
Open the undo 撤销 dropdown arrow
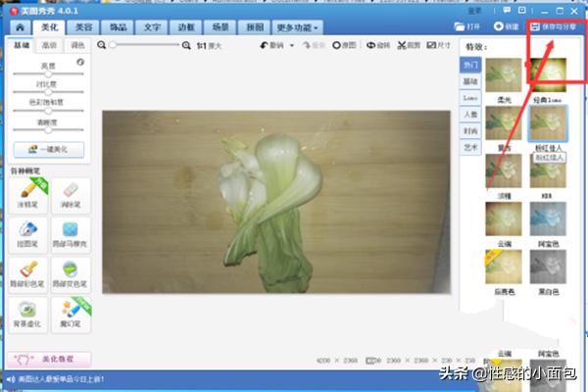pos(290,45)
